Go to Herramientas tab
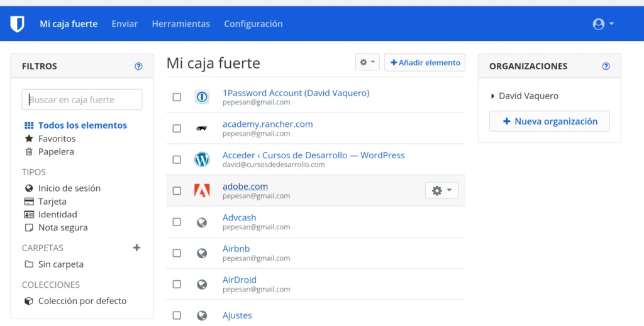 pyautogui.click(x=180, y=24)
